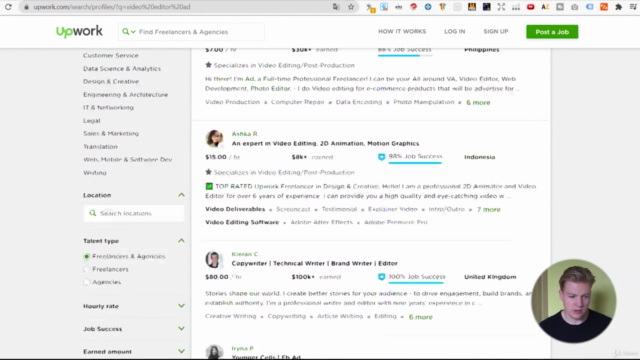Select the Freelancers radio button

coord(86,269)
